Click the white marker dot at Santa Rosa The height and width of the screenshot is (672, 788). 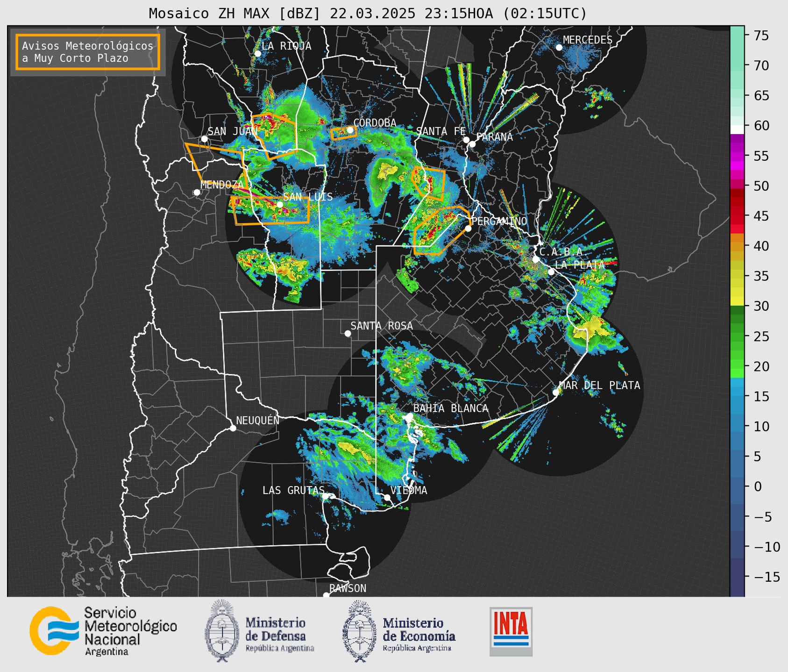(x=348, y=333)
